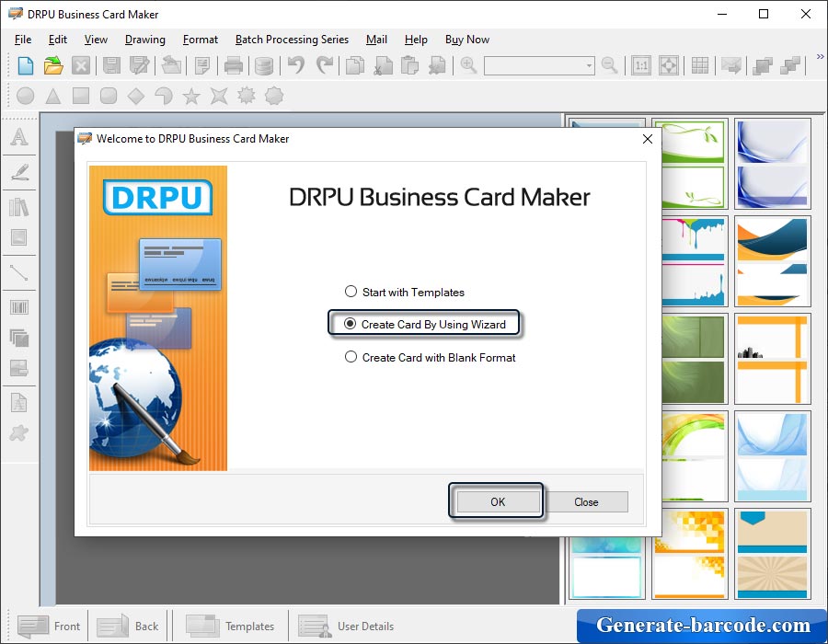Click the New document icon in toolbar
The height and width of the screenshot is (644, 828).
26,66
